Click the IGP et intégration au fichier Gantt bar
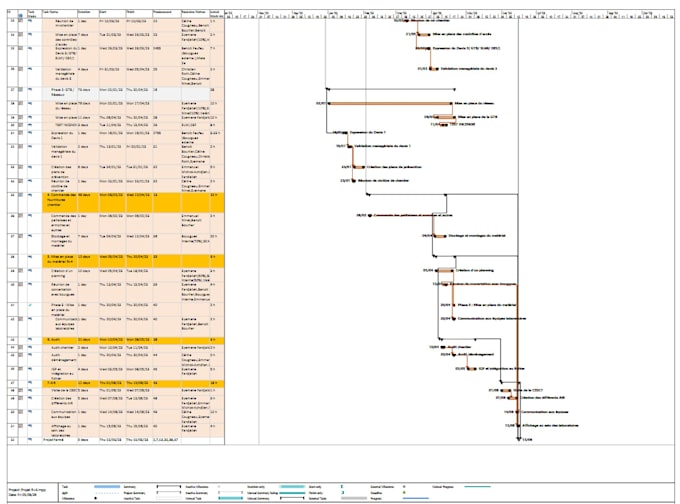 pos(471,369)
